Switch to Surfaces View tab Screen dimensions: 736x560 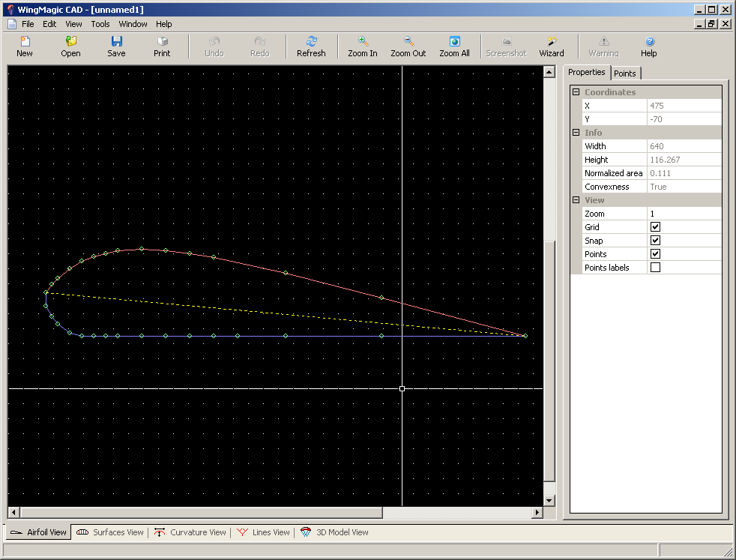click(x=110, y=532)
